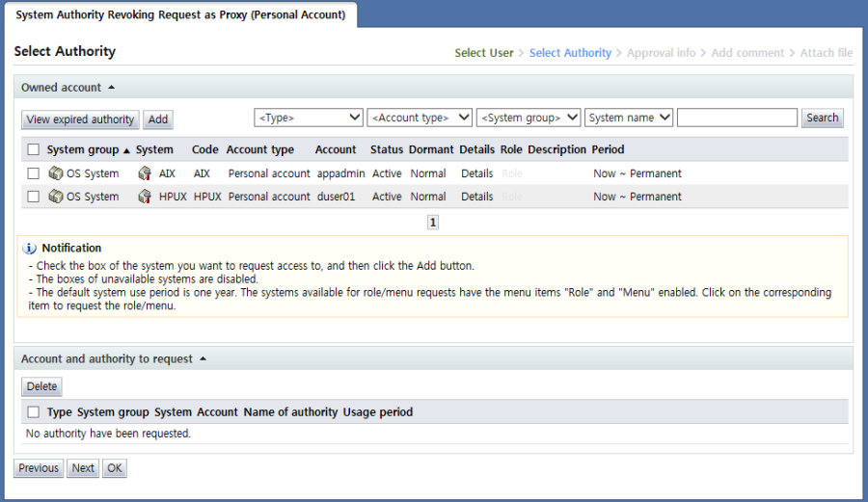Toggle the select-all checkbox in the Owned account header
The width and height of the screenshot is (868, 502).
pos(34,150)
